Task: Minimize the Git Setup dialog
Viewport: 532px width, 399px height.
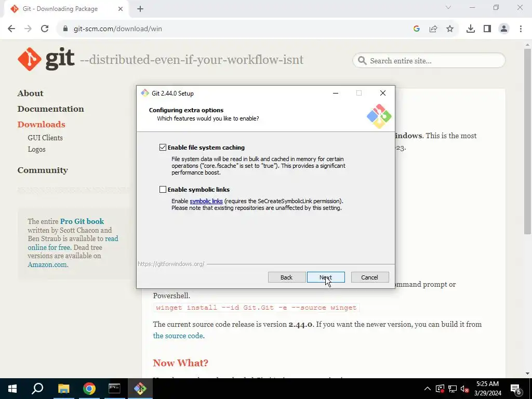Action: (x=336, y=93)
